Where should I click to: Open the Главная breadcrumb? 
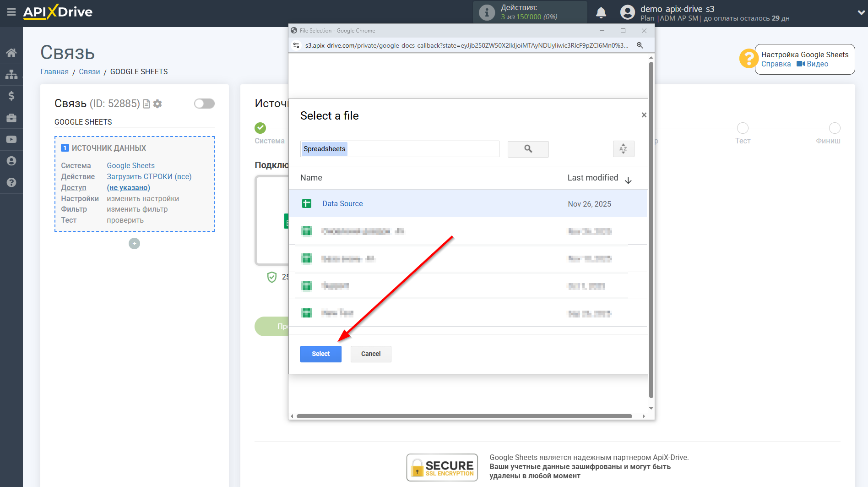point(54,71)
